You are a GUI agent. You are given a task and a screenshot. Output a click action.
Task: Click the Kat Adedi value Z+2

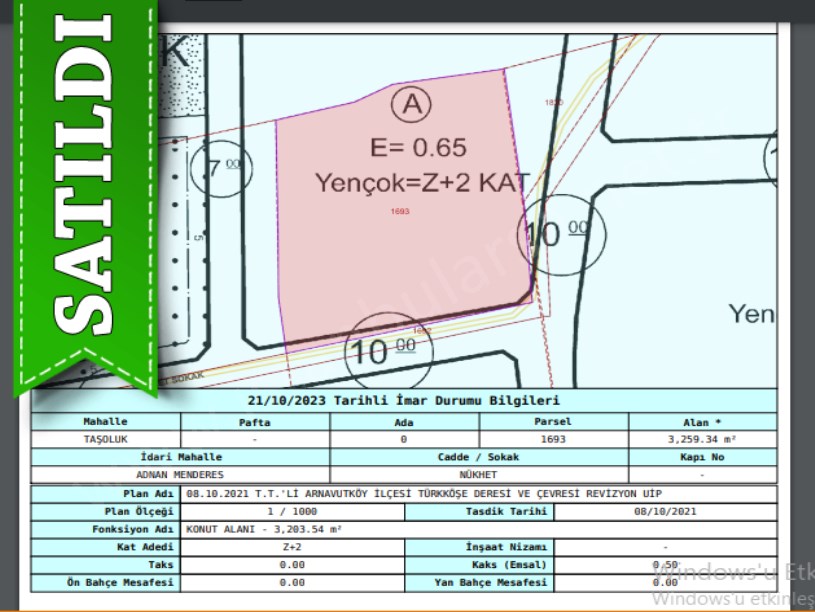tap(292, 547)
